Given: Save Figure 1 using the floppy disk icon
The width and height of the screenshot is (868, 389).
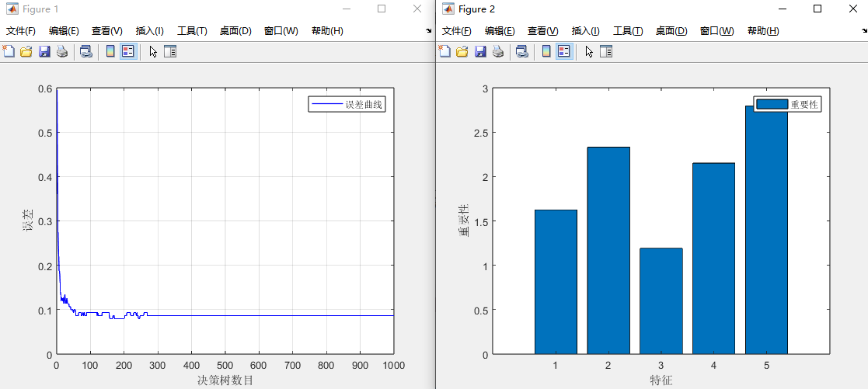Looking at the screenshot, I should (44, 51).
